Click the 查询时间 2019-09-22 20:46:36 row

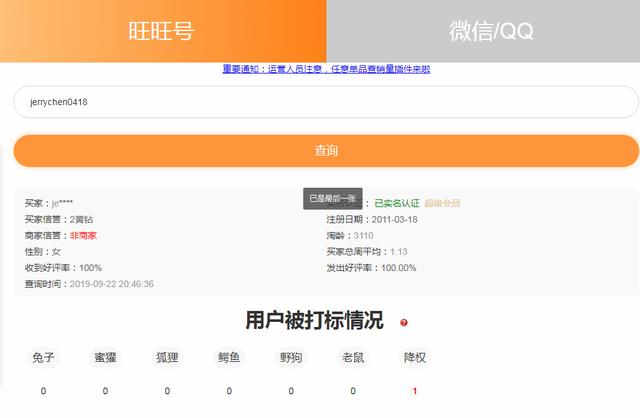(x=89, y=284)
